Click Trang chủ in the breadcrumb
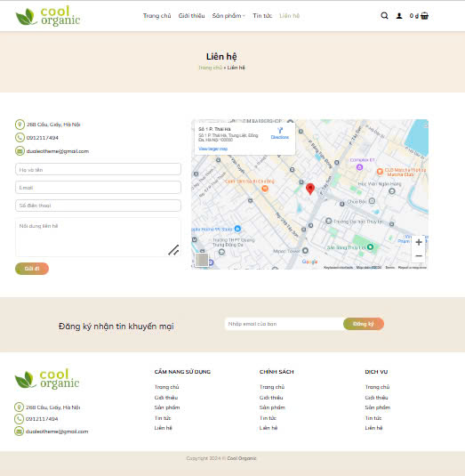This screenshot has height=476, width=465. 211,68
